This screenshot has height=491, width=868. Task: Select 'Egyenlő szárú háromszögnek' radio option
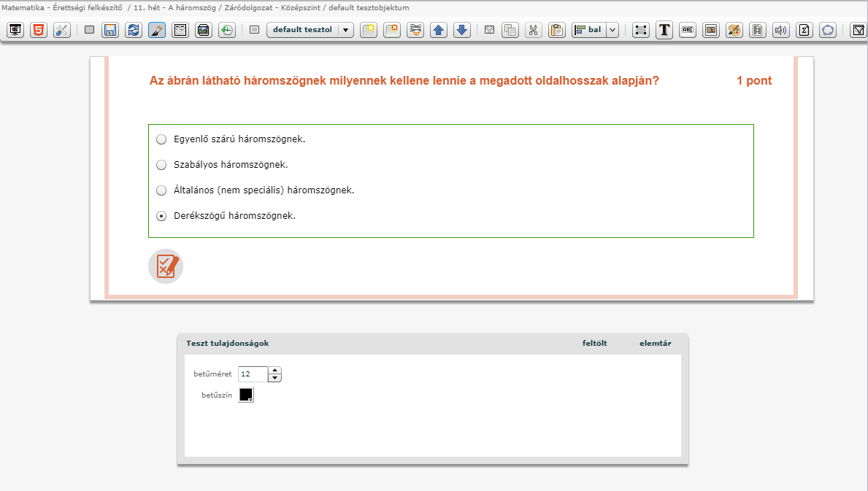[161, 139]
